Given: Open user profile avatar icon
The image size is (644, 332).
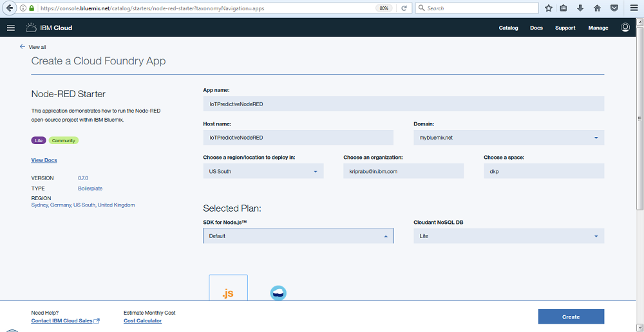Looking at the screenshot, I should tap(625, 28).
